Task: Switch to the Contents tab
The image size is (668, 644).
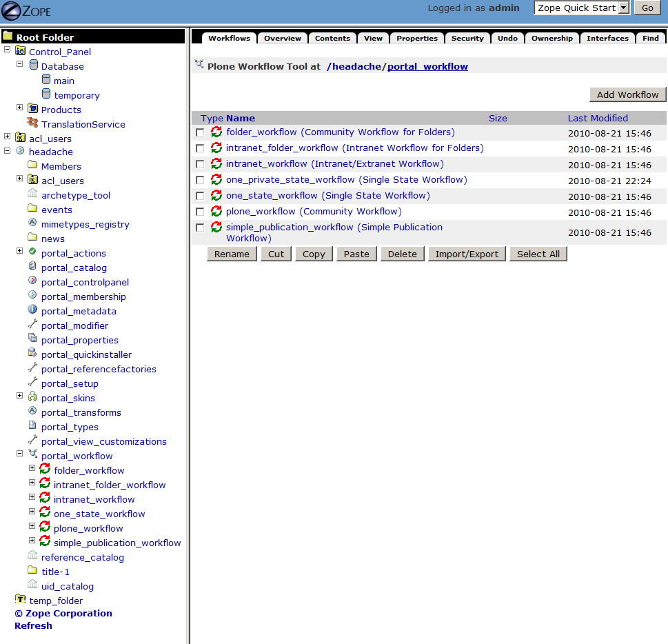Action: coord(332,38)
